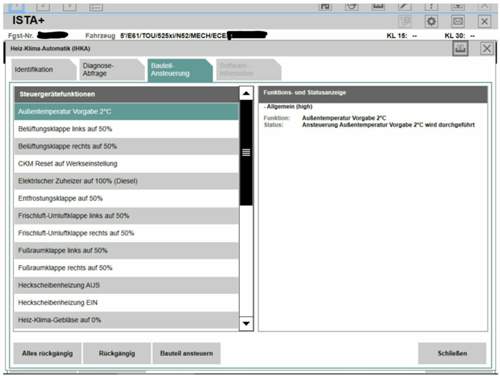
Task: Click the pencil icon in the top toolbar
Action: pyautogui.click(x=404, y=6)
